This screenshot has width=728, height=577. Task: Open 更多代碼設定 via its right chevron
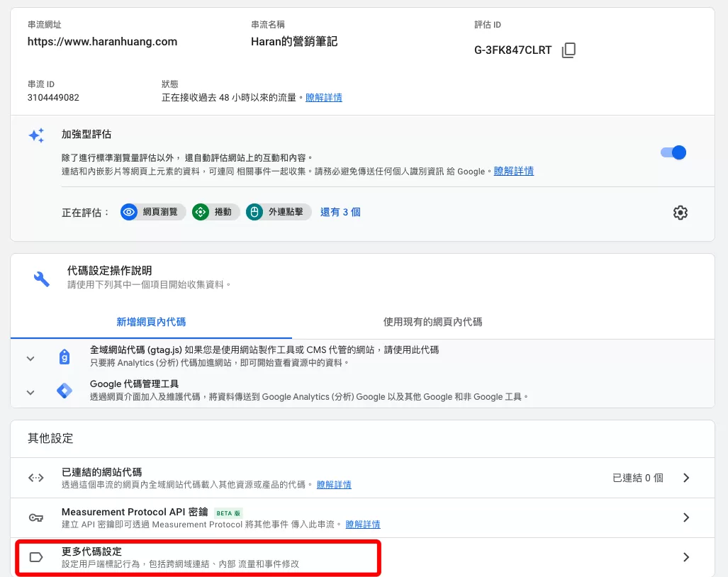pos(686,557)
